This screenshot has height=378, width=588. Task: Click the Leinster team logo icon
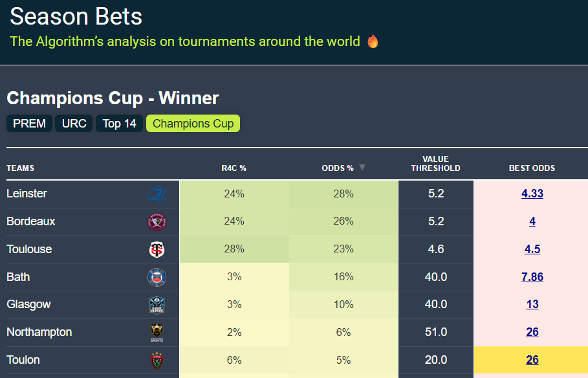click(157, 194)
